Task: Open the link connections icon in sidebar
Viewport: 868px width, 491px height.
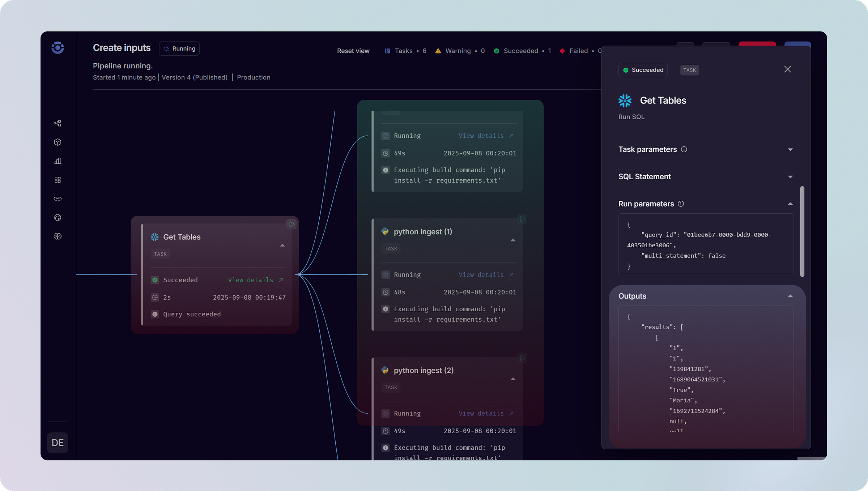Action: [x=58, y=198]
